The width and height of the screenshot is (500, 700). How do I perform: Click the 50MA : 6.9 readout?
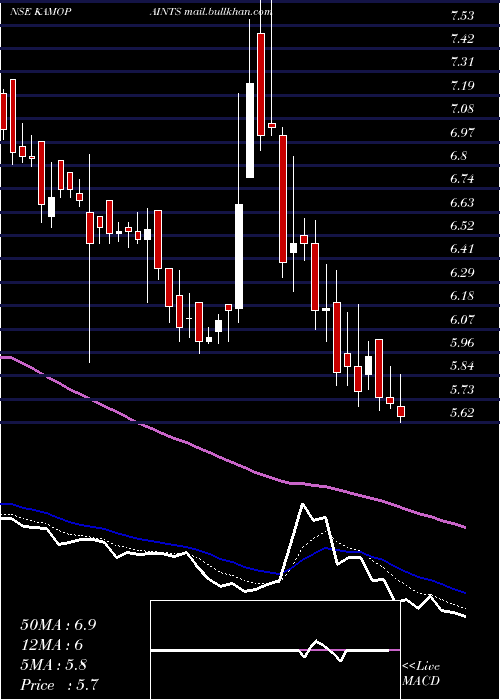click(x=58, y=625)
